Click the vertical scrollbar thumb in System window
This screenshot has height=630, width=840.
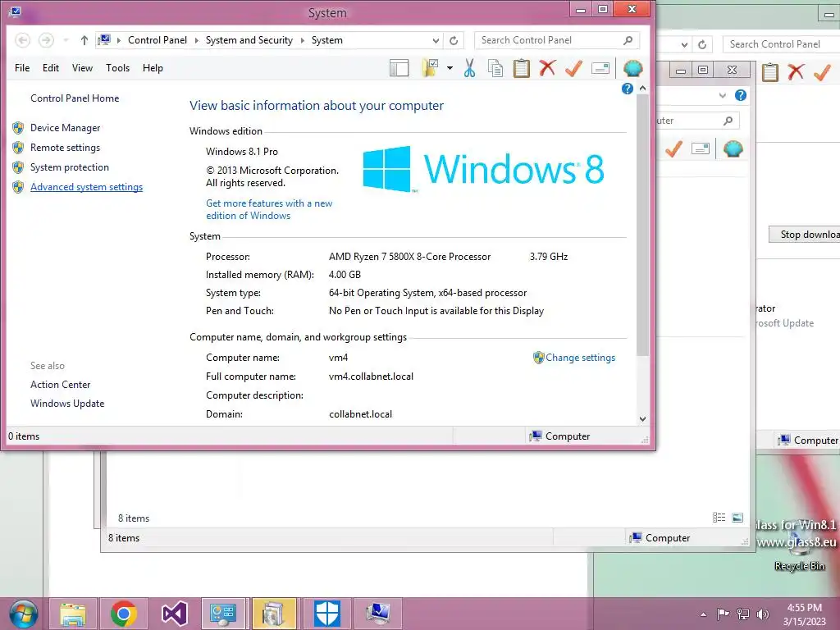(643, 225)
